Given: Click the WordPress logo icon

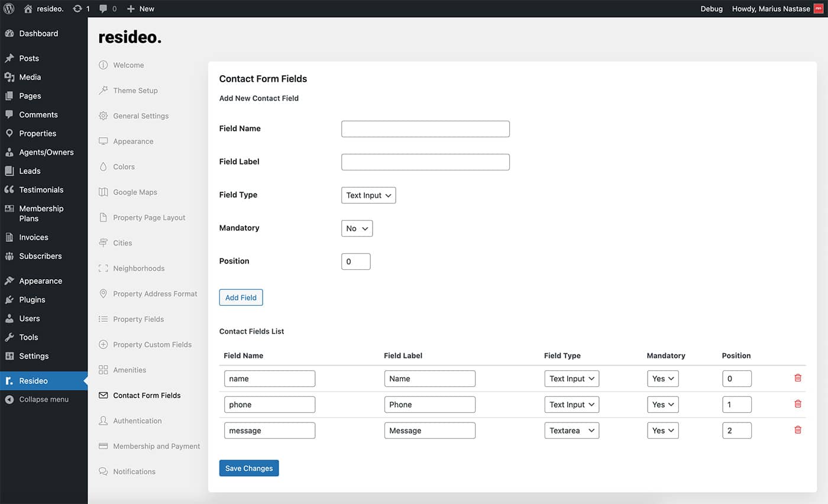Looking at the screenshot, I should 9,9.
